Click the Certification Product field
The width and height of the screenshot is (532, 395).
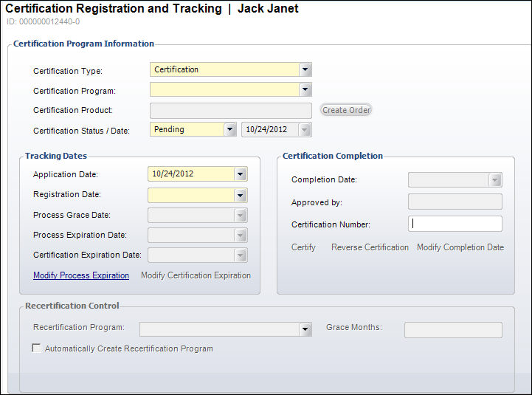pos(230,110)
